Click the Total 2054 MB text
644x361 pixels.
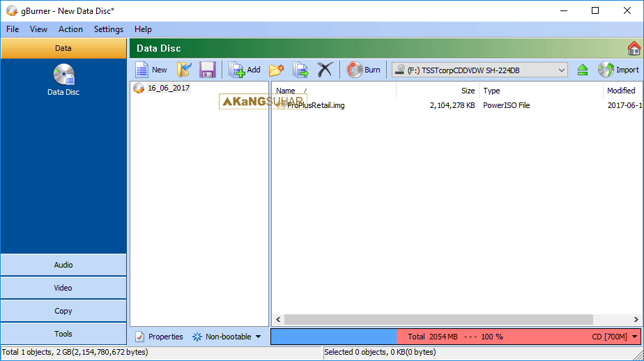tap(433, 337)
